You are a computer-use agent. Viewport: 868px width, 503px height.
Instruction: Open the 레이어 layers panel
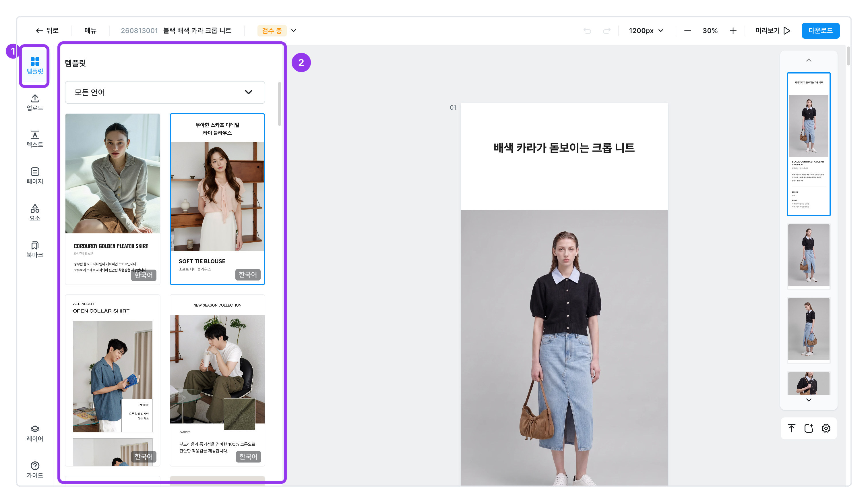pos(35,433)
